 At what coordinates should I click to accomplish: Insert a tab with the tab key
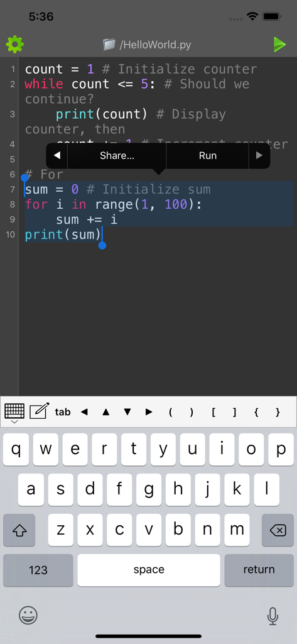point(63,412)
